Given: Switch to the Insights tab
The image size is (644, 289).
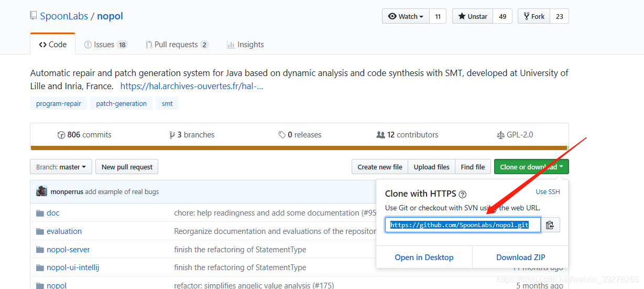Looking at the screenshot, I should pos(245,45).
